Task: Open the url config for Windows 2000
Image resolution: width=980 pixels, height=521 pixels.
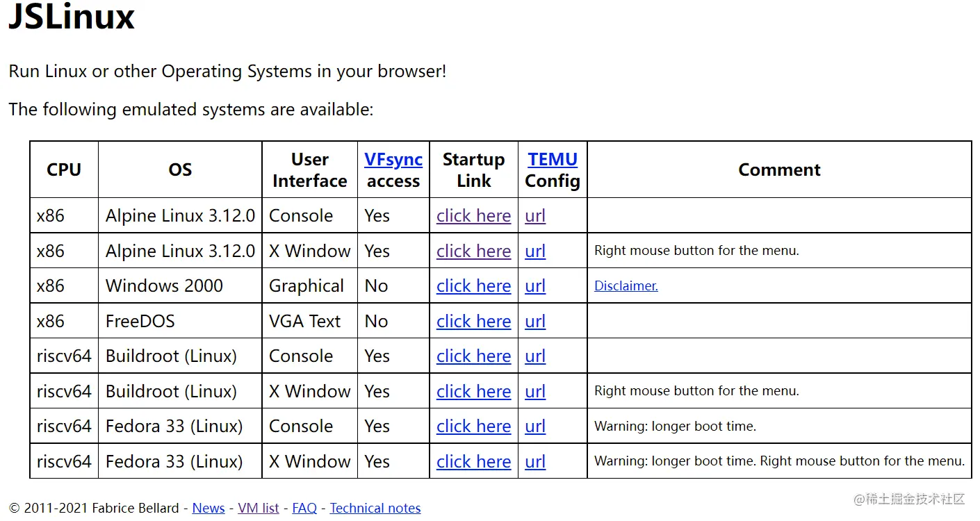Action: point(534,286)
